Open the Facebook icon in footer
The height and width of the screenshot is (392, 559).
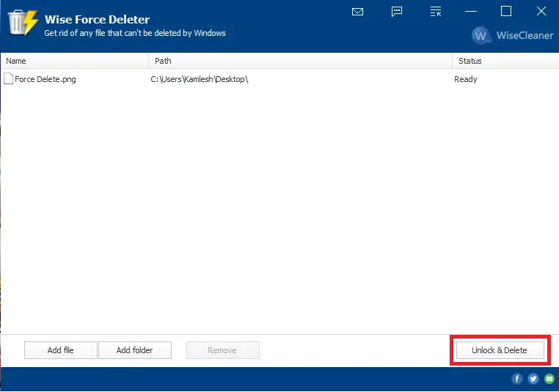(x=517, y=379)
